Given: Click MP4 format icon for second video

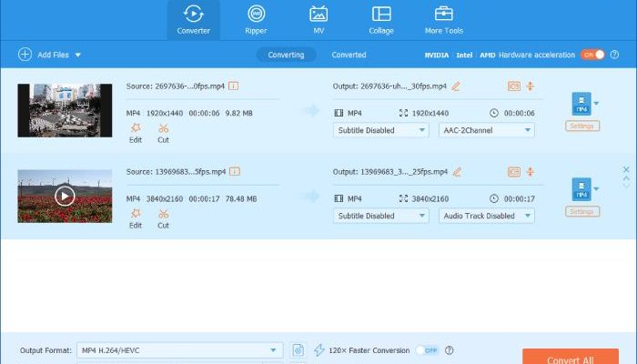Looking at the screenshot, I should (x=581, y=189).
